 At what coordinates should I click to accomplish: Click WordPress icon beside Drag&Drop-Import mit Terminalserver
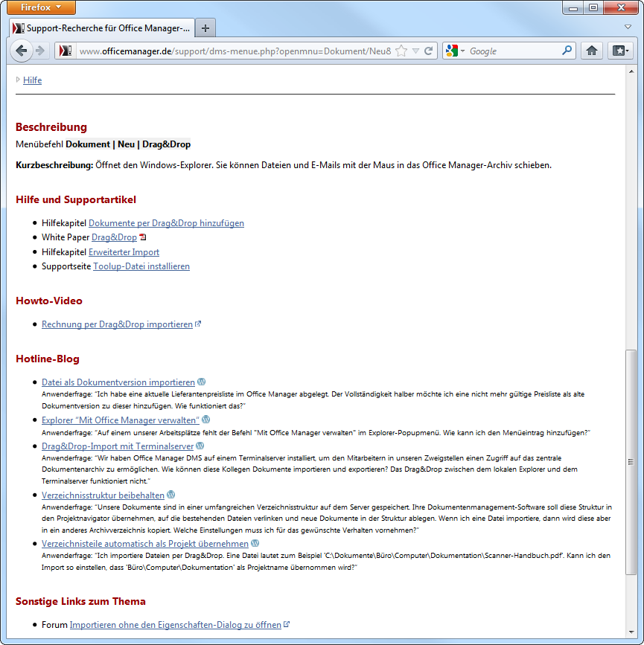pyautogui.click(x=200, y=446)
